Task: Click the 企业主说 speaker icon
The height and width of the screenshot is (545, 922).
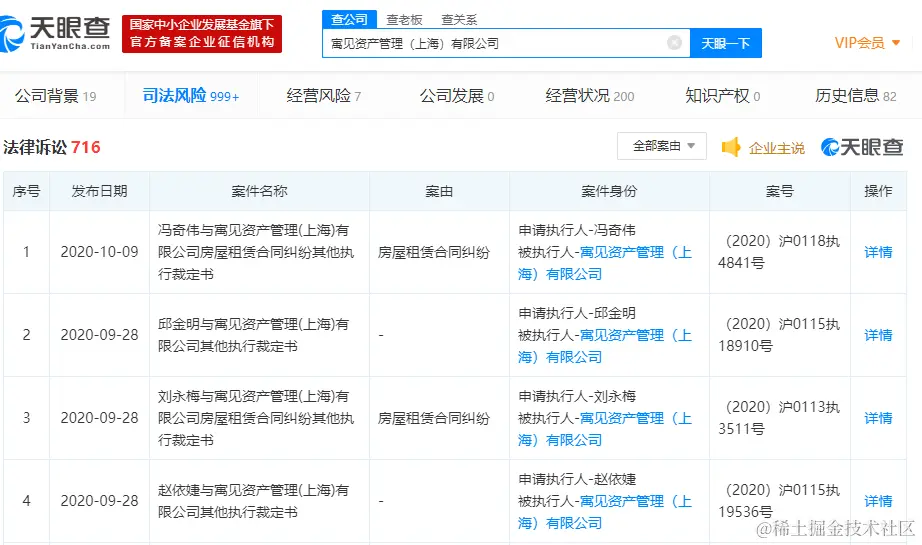Action: click(731, 147)
